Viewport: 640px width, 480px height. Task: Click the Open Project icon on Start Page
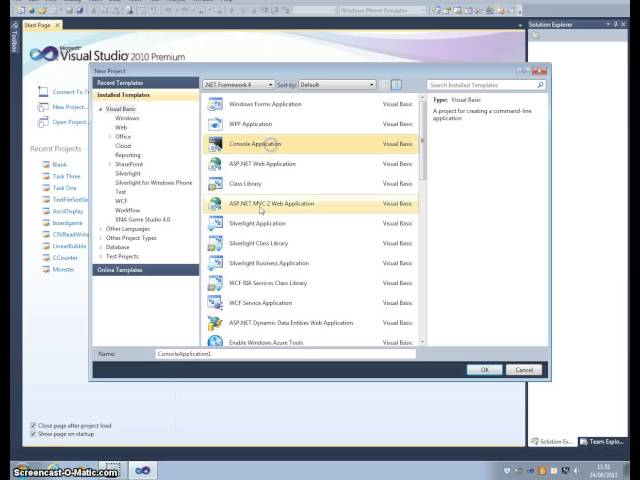[43, 122]
